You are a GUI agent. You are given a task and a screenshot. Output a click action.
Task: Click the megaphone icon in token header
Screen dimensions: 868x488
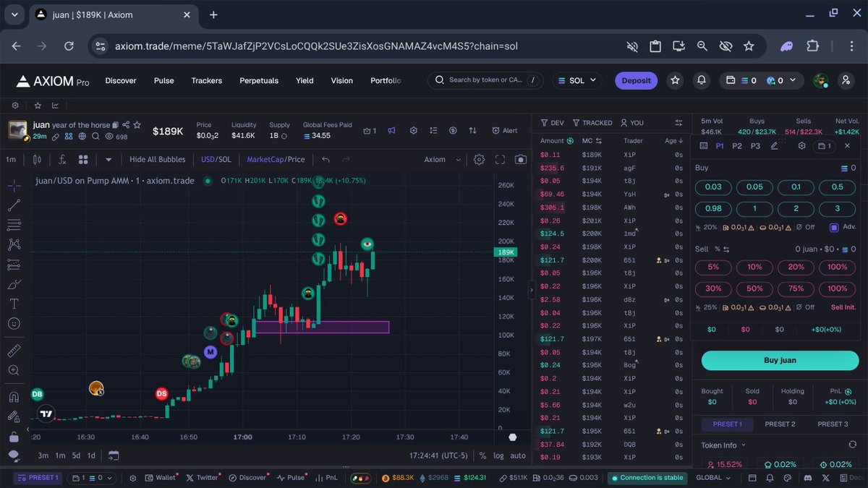click(x=391, y=131)
